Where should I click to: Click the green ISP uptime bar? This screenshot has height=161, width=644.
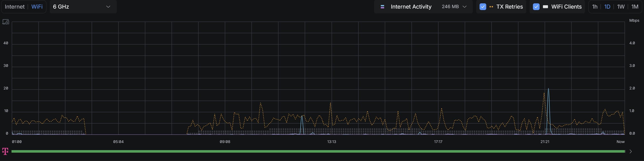pos(318,152)
